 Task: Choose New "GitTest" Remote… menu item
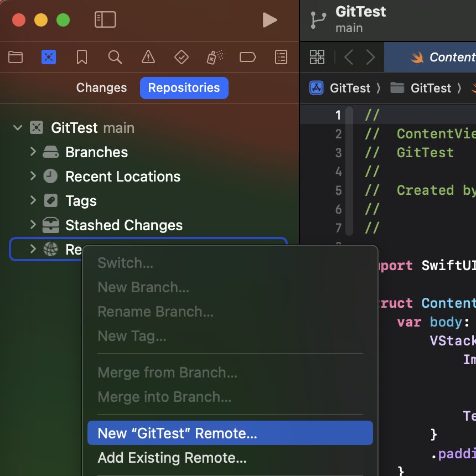tap(230, 433)
